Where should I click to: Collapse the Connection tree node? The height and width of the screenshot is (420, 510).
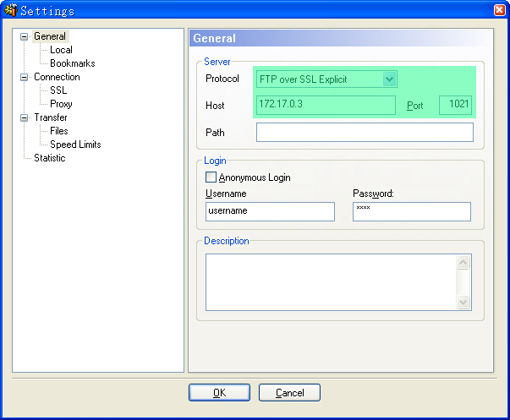pyautogui.click(x=24, y=78)
